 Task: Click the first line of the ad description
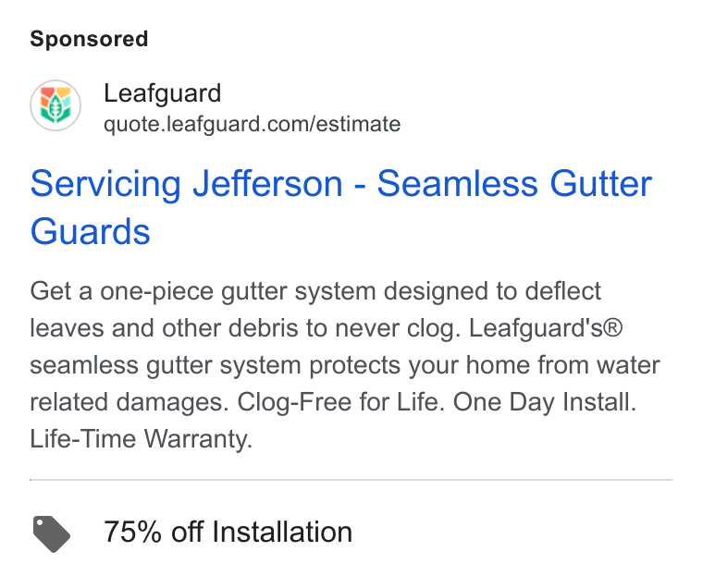pos(315,292)
